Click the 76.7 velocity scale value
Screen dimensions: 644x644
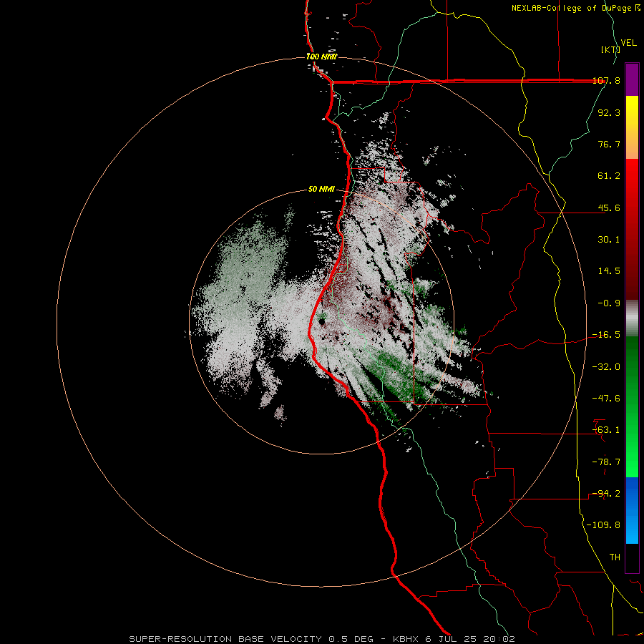609,144
